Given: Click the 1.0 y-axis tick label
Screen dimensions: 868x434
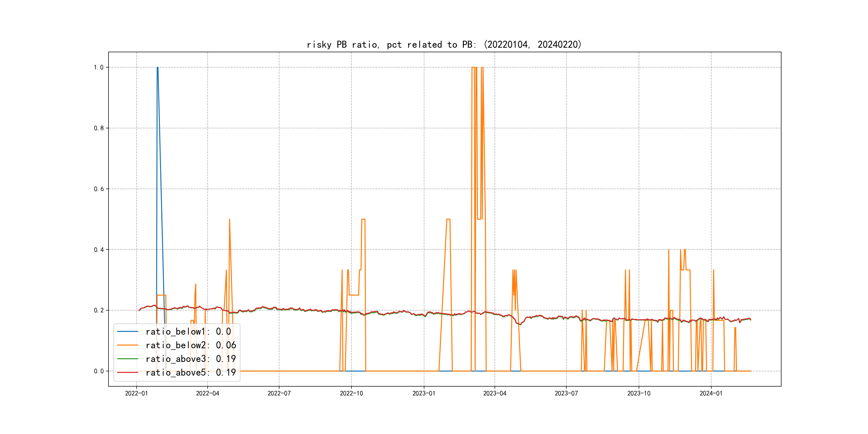Looking at the screenshot, I should click(99, 68).
